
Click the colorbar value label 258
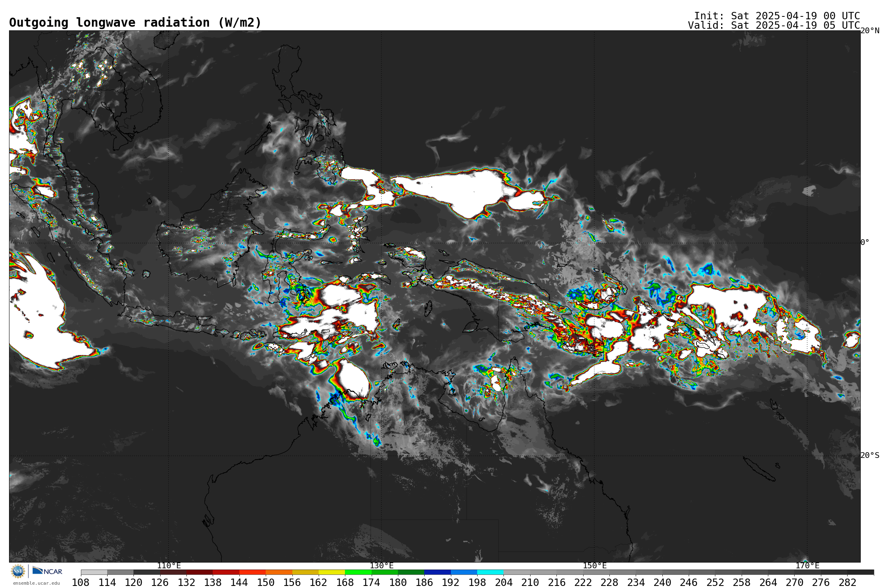[x=742, y=582]
